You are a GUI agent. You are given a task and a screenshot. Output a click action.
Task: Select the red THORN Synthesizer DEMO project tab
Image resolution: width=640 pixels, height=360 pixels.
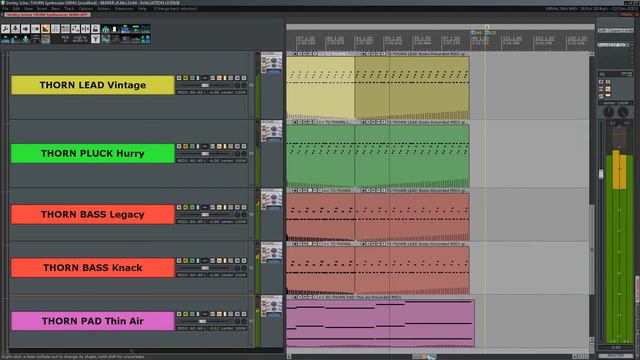(46, 15)
